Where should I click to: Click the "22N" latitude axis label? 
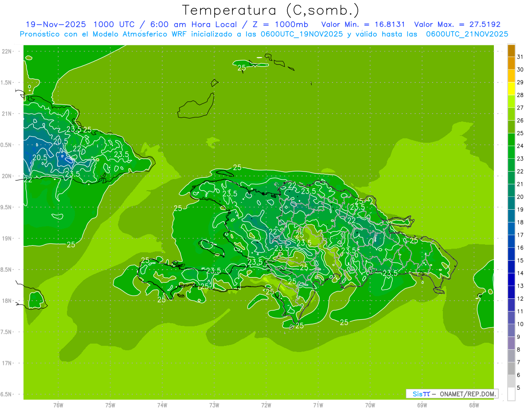pos(8,51)
